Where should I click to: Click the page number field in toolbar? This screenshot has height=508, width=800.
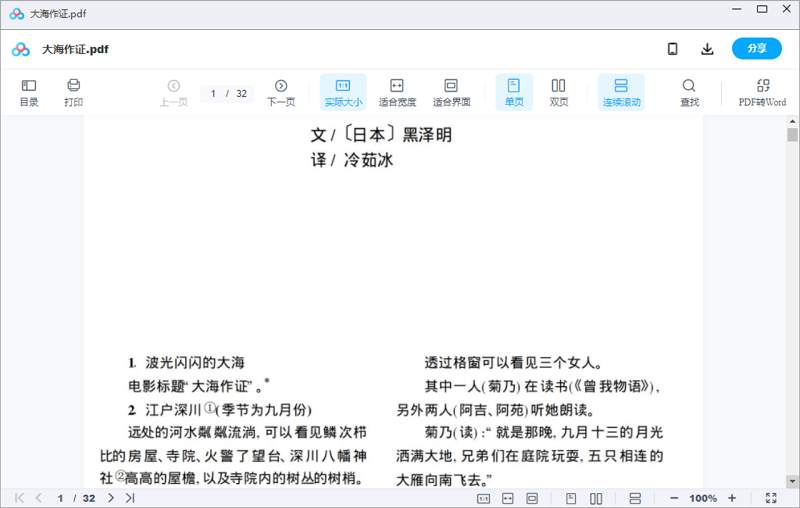tap(215, 93)
